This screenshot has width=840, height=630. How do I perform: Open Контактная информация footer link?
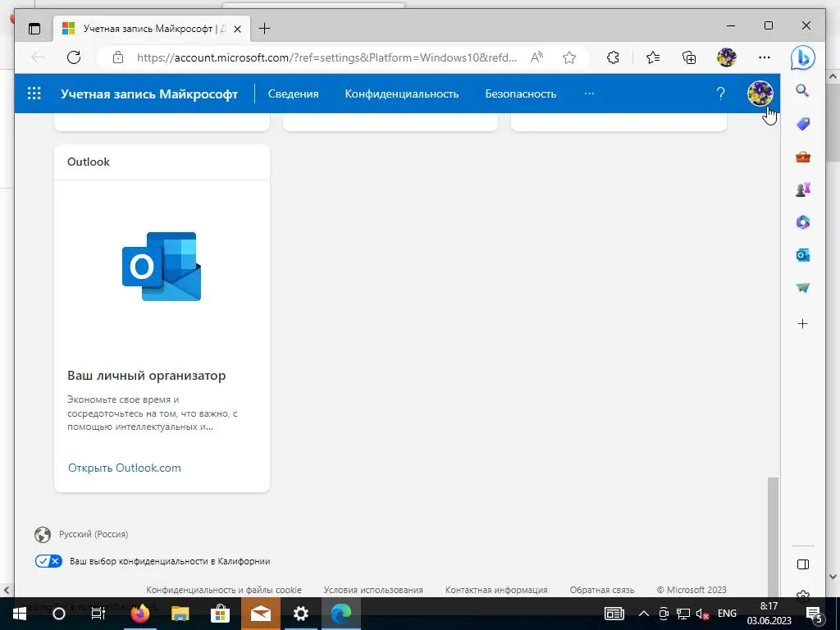[x=496, y=590]
